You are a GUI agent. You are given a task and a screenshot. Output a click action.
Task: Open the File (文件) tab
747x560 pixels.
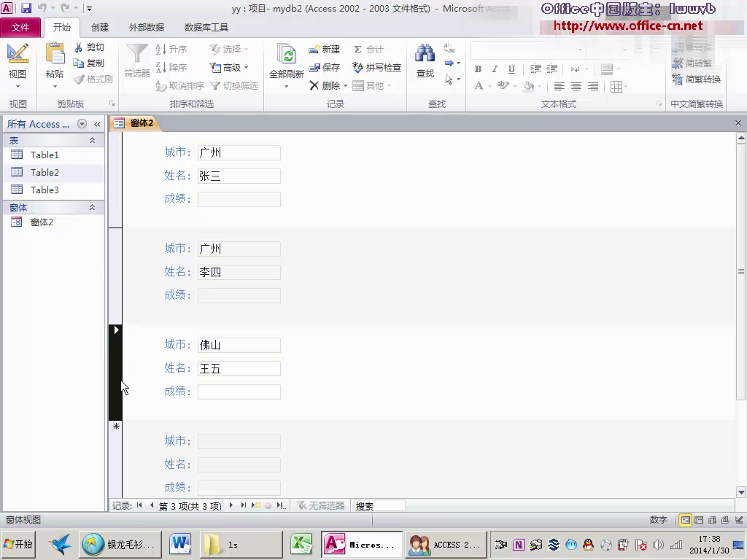(x=20, y=28)
